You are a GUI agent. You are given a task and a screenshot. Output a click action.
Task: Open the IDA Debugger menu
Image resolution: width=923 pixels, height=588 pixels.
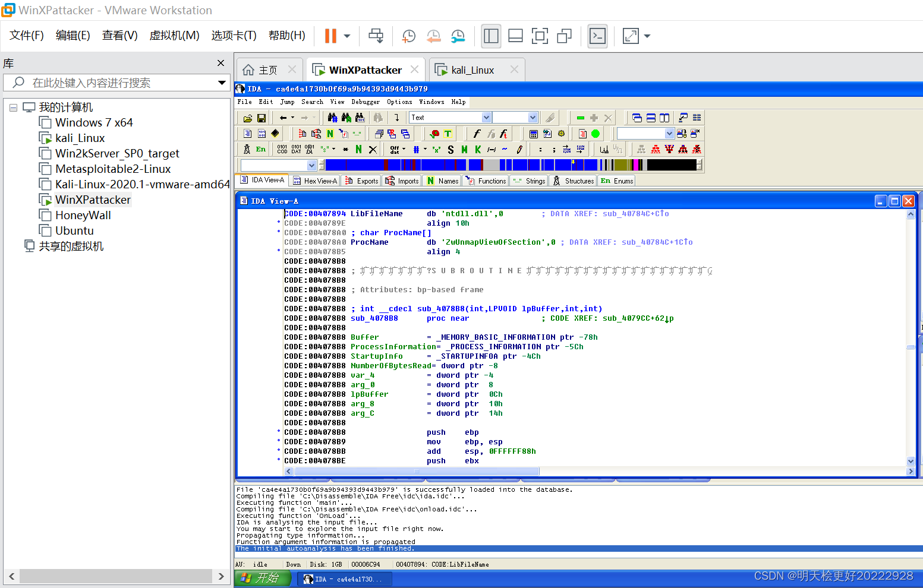[366, 102]
